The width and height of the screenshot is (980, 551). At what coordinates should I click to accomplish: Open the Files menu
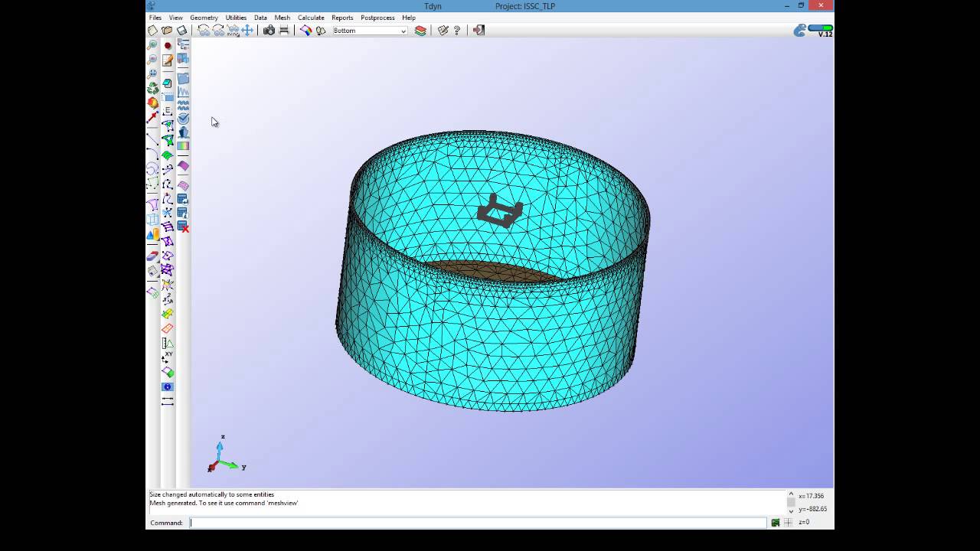(x=155, y=18)
